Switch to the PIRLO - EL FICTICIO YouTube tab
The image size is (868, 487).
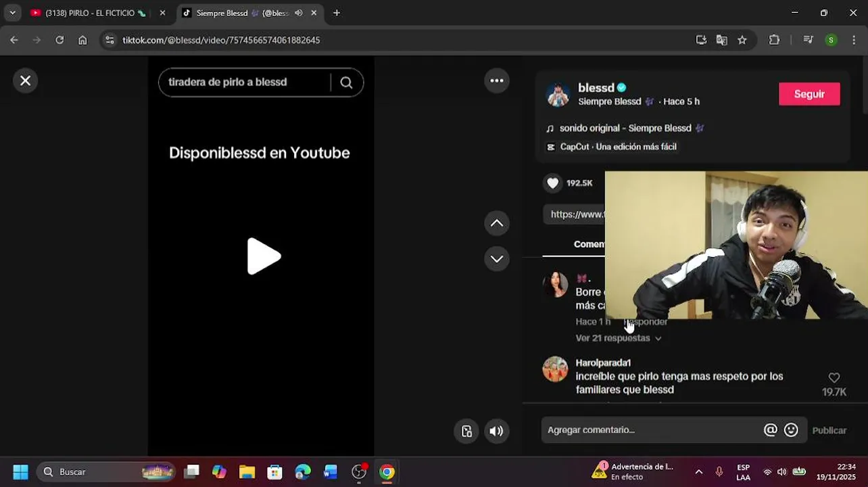95,13
